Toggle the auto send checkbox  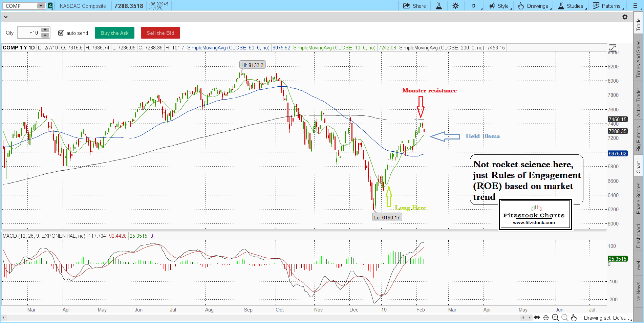61,33
